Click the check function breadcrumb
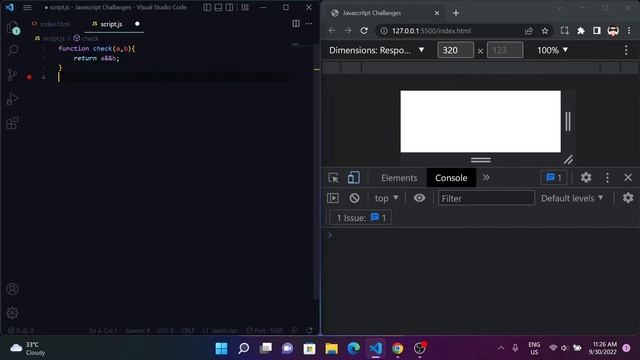Screen dimensions: 640x360 [86, 38]
